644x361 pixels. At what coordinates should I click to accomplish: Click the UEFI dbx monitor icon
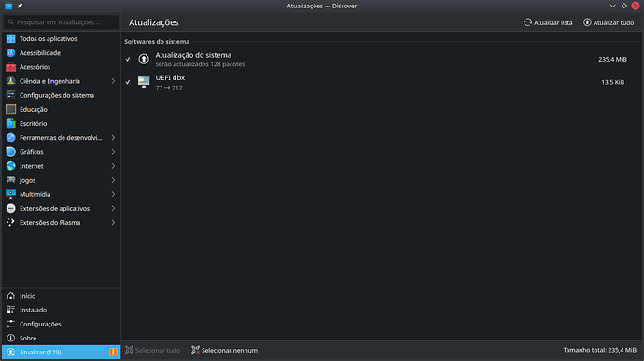(144, 82)
